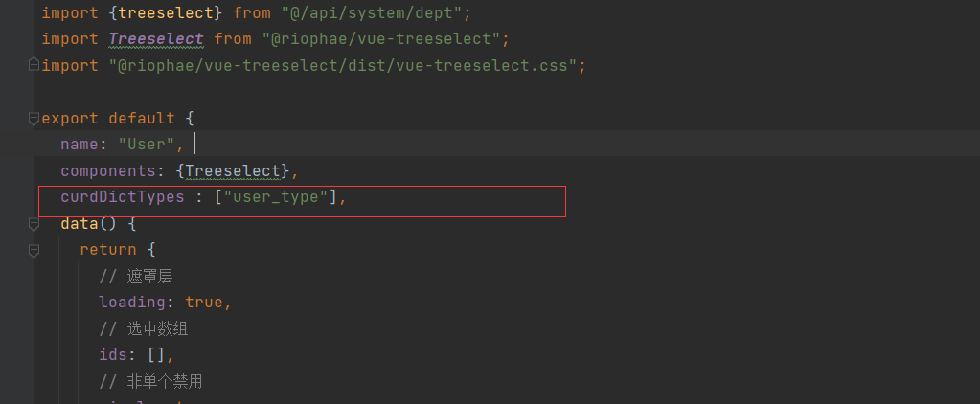Click the "@riophae/vue-treeselect" import path string
Image resolution: width=980 pixels, height=404 pixels.
[x=383, y=39]
